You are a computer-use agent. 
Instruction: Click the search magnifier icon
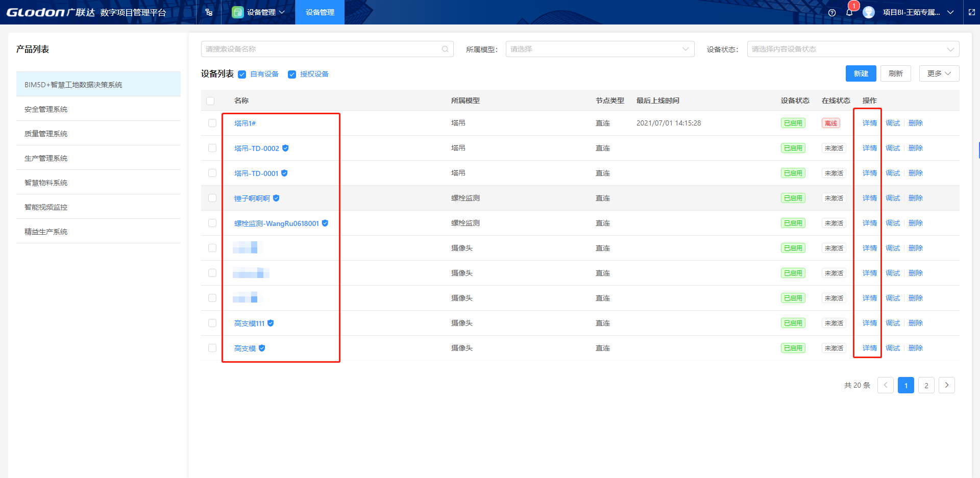[x=445, y=49]
